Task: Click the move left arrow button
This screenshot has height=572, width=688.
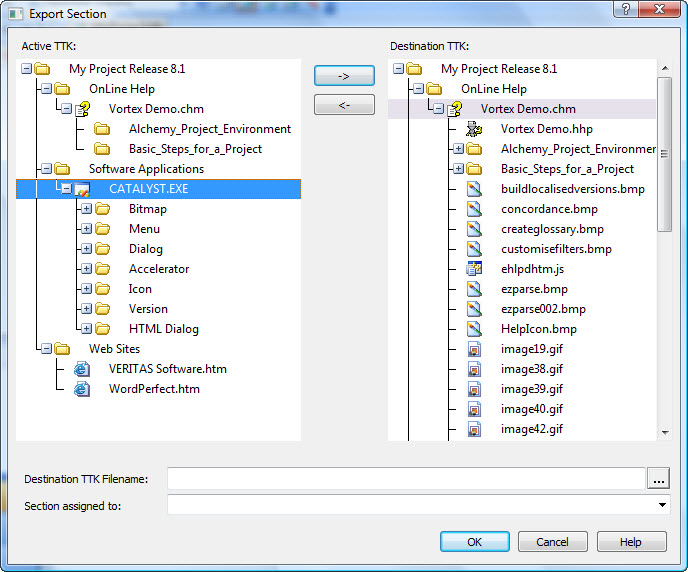Action: pyautogui.click(x=344, y=105)
